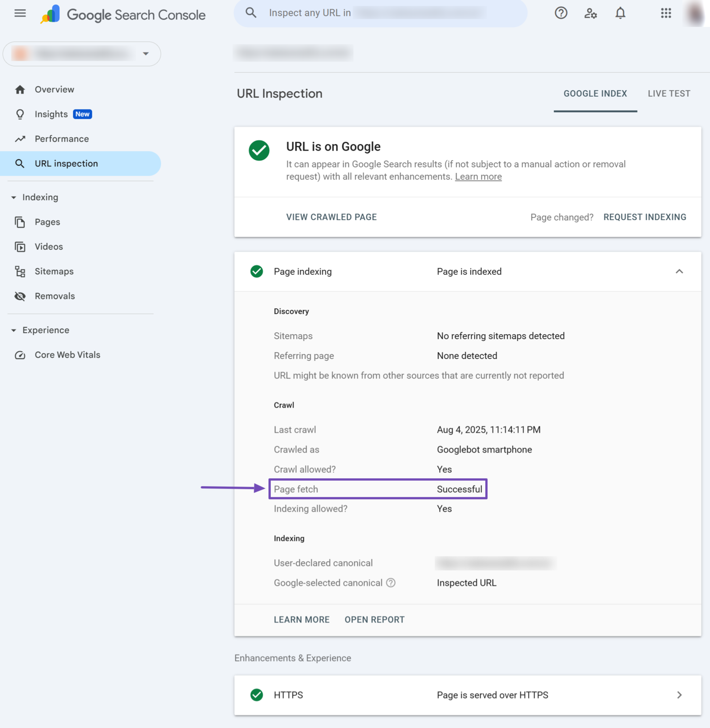Click the New badge beside Insights
The image size is (710, 728).
click(x=83, y=115)
